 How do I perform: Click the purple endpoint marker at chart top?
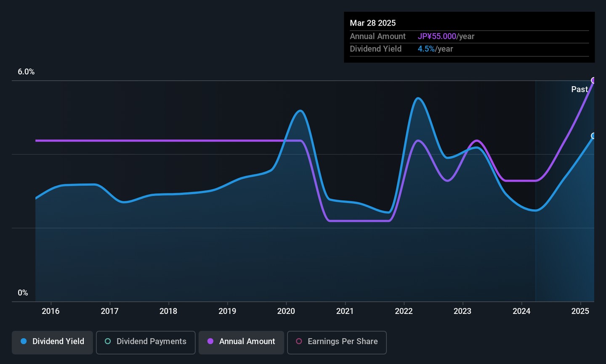coord(594,80)
